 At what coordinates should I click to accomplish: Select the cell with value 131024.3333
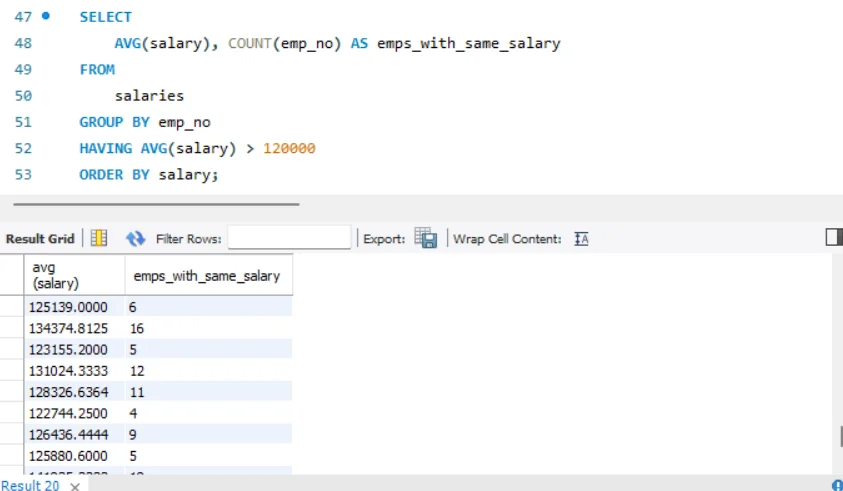68,370
